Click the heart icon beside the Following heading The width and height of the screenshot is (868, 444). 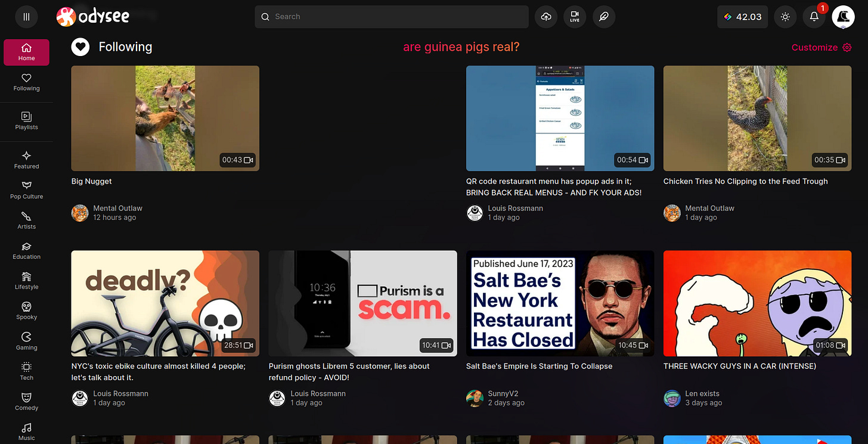[x=80, y=46]
